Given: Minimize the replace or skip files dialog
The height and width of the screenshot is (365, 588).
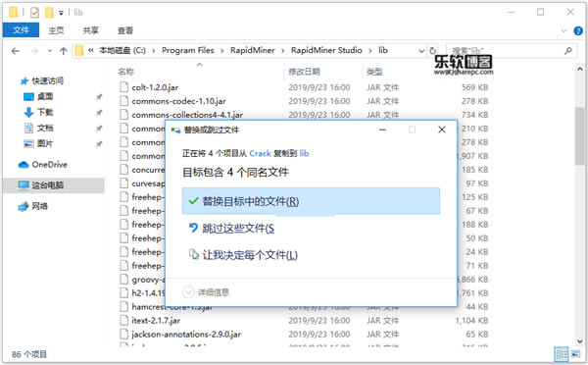Looking at the screenshot, I should point(382,130).
